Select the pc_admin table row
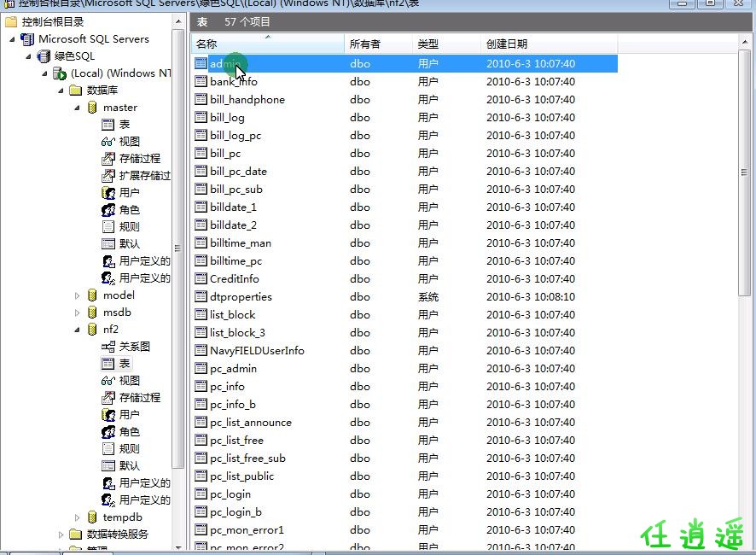 [405, 368]
